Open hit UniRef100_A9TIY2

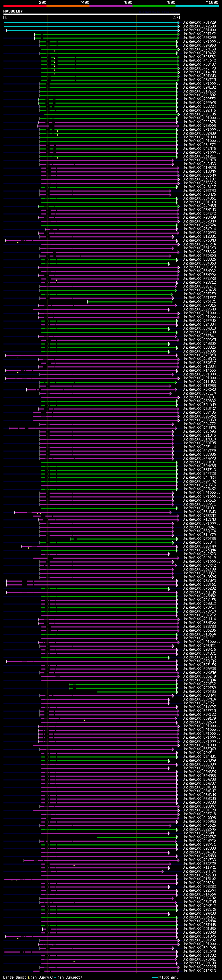(x=199, y=34)
